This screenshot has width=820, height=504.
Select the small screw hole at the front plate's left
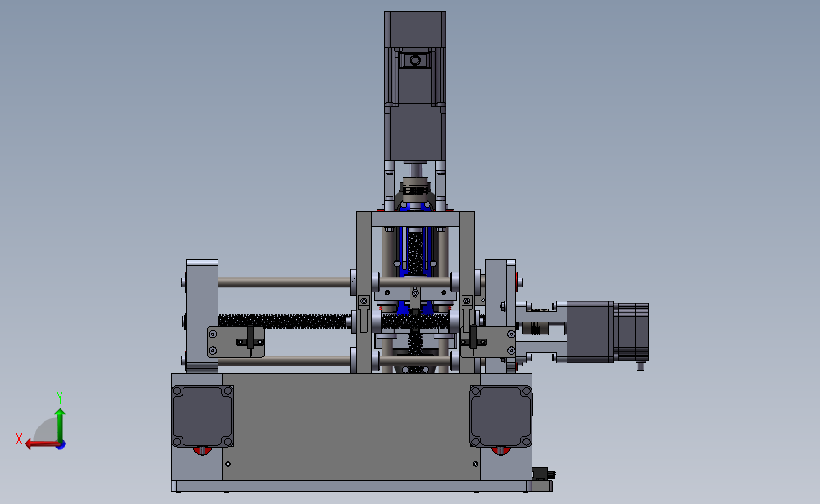(x=228, y=463)
